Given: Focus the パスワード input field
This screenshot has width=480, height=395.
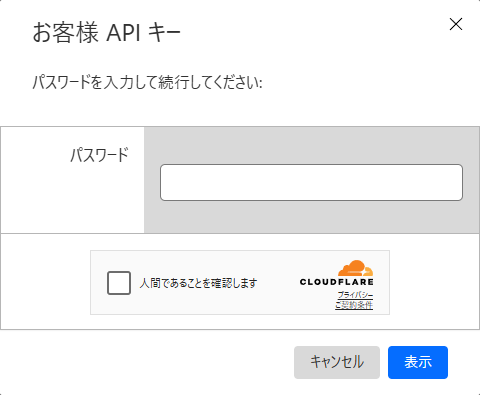Looking at the screenshot, I should click(x=311, y=182).
